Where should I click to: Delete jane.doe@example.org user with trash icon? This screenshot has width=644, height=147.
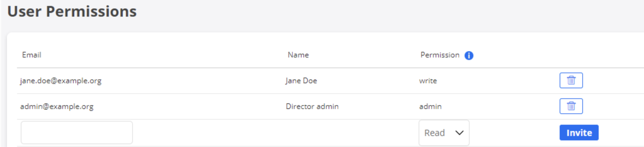[x=571, y=80]
